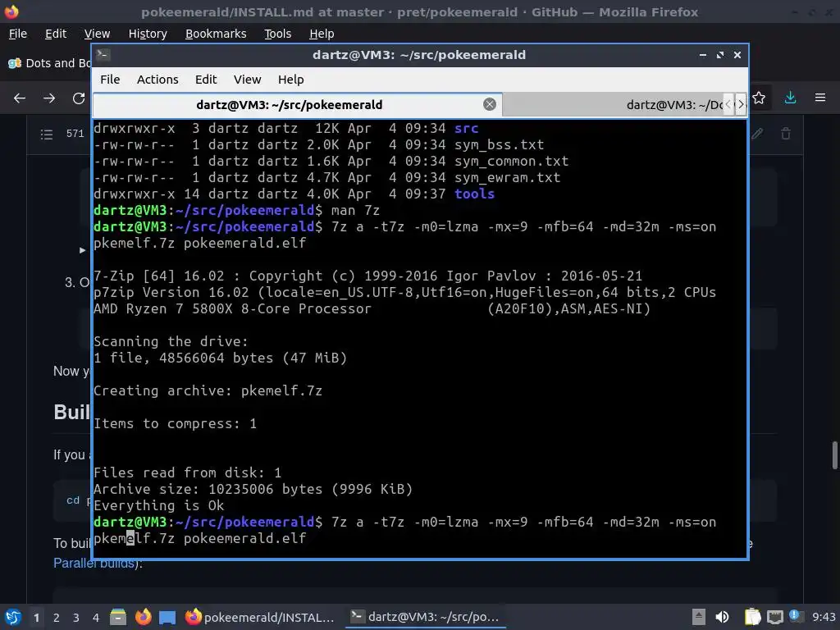Click the 9:43 taskbar clock
840x630 pixels.
tap(824, 617)
